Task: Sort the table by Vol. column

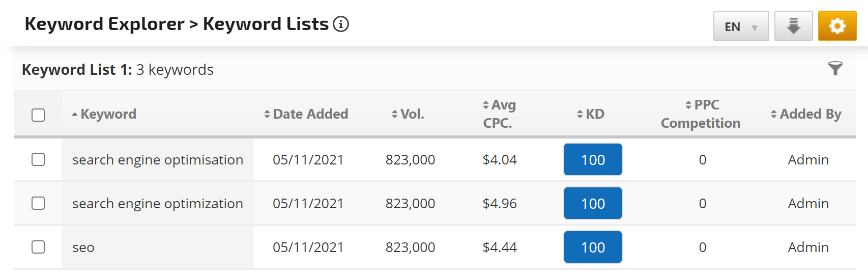Action: coord(408,114)
